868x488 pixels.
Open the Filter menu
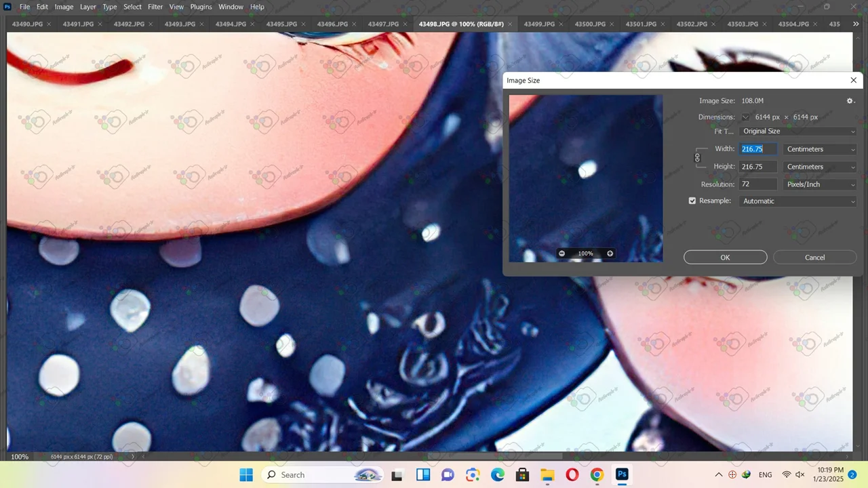click(155, 7)
